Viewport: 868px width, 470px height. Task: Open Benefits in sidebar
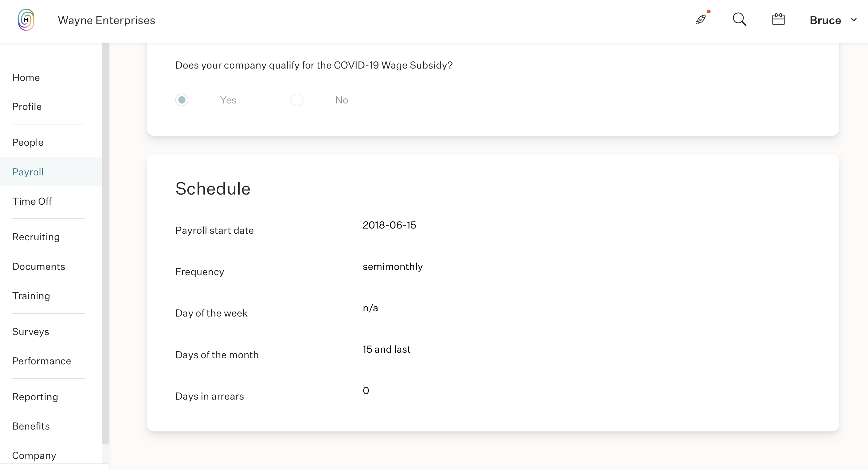coord(31,426)
